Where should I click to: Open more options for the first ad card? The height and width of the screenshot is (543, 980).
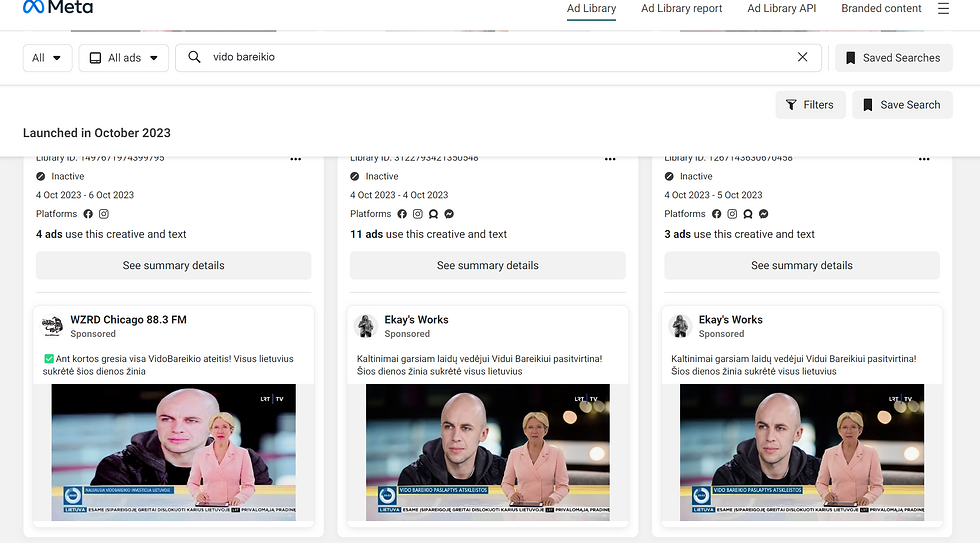296,159
